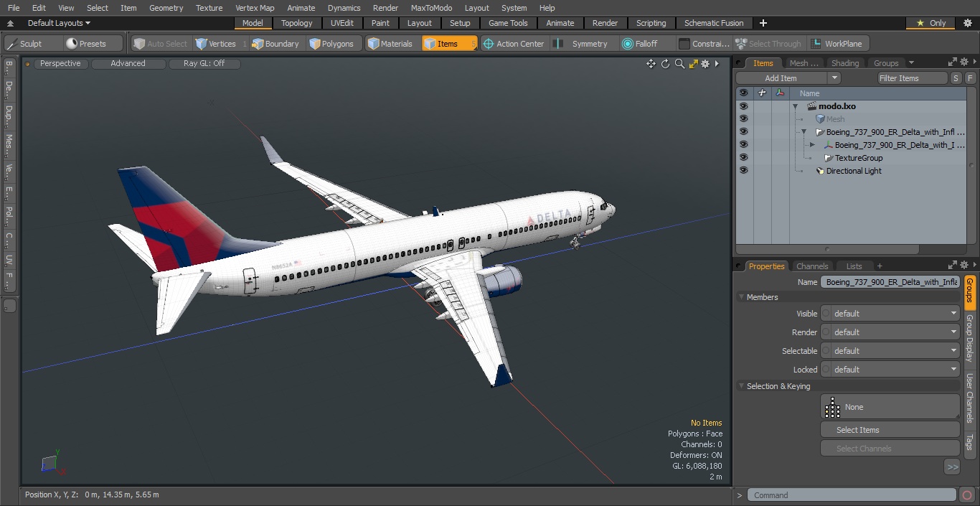Click the viewport move/pan icon
This screenshot has width=980, height=506.
click(651, 64)
